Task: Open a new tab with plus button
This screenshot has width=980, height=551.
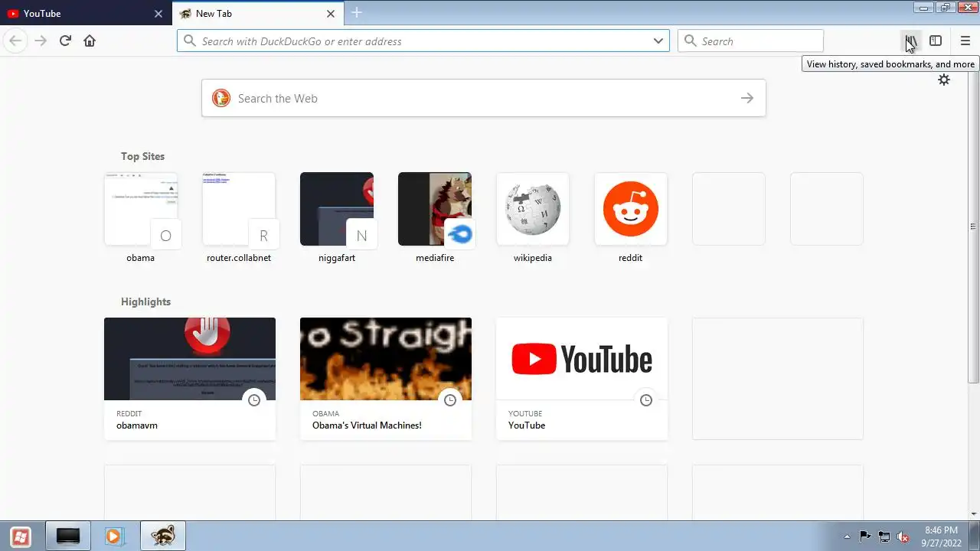Action: (357, 13)
